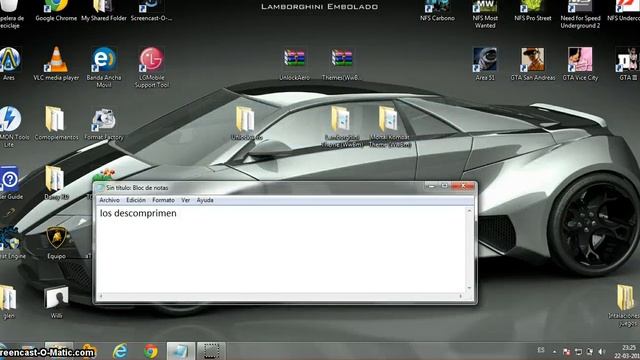Open the My Shared Folder desktop icon

(104, 11)
